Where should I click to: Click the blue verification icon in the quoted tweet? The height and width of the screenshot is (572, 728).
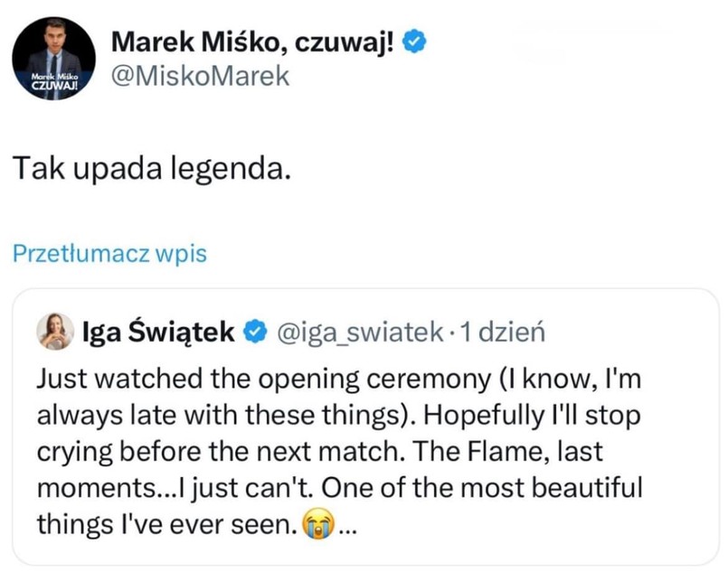pyautogui.click(x=254, y=333)
